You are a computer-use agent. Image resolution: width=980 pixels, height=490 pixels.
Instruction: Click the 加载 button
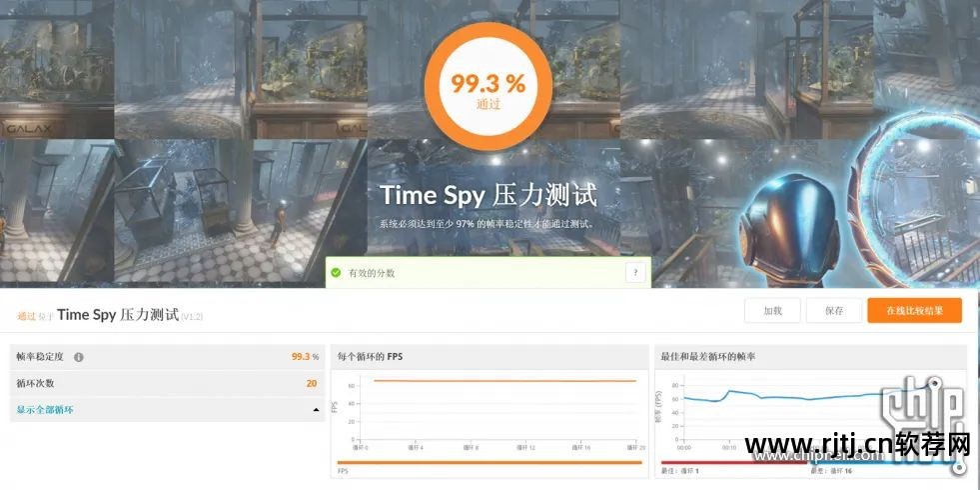[772, 310]
